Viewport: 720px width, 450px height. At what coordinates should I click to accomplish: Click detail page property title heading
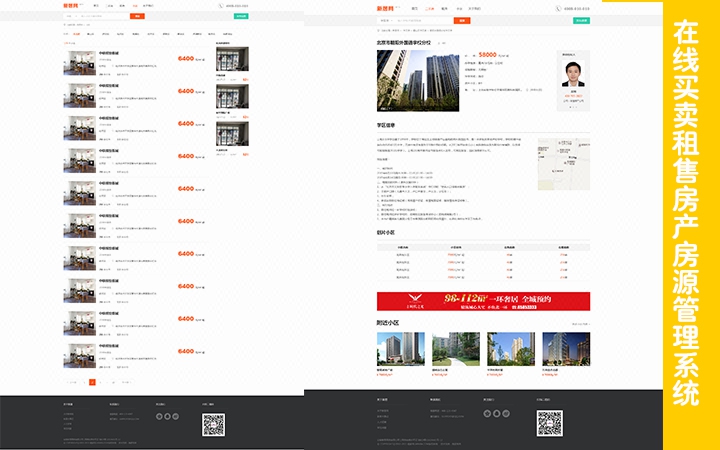click(404, 43)
